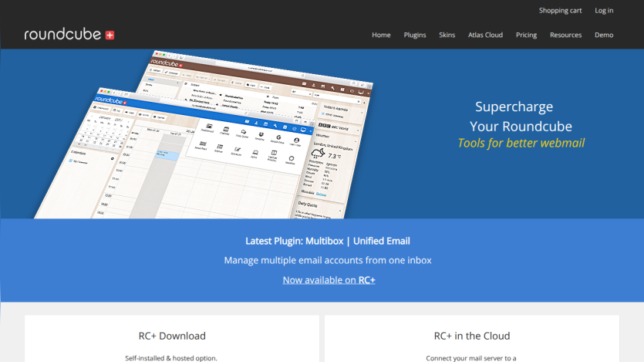Screen dimensions: 644x362
Task: Open the Demo menu item
Action: 604,35
